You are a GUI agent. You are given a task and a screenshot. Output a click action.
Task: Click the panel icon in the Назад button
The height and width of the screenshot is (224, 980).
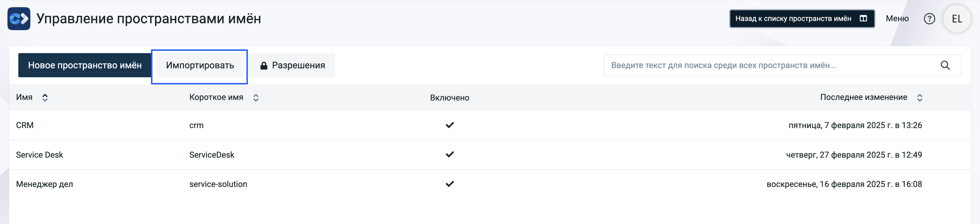[863, 19]
